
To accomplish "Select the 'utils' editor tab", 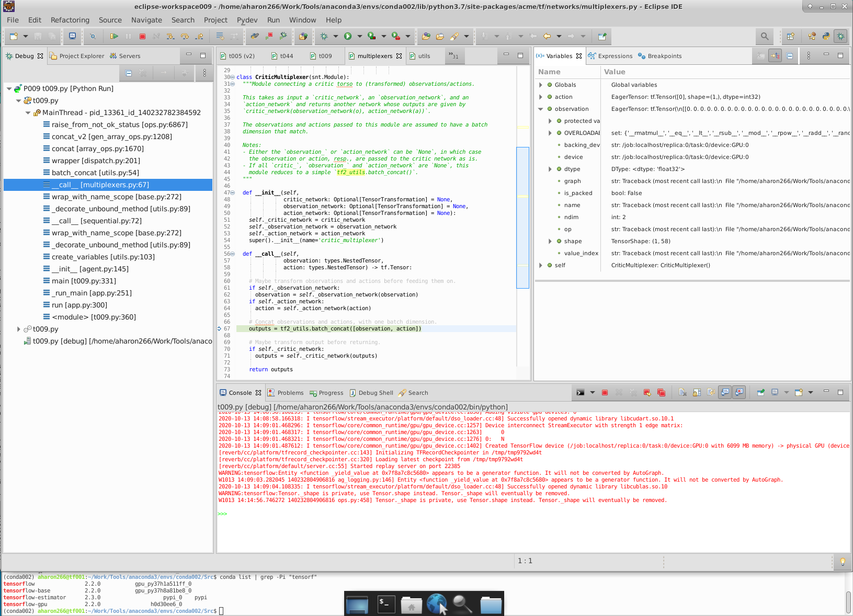I will pyautogui.click(x=425, y=55).
